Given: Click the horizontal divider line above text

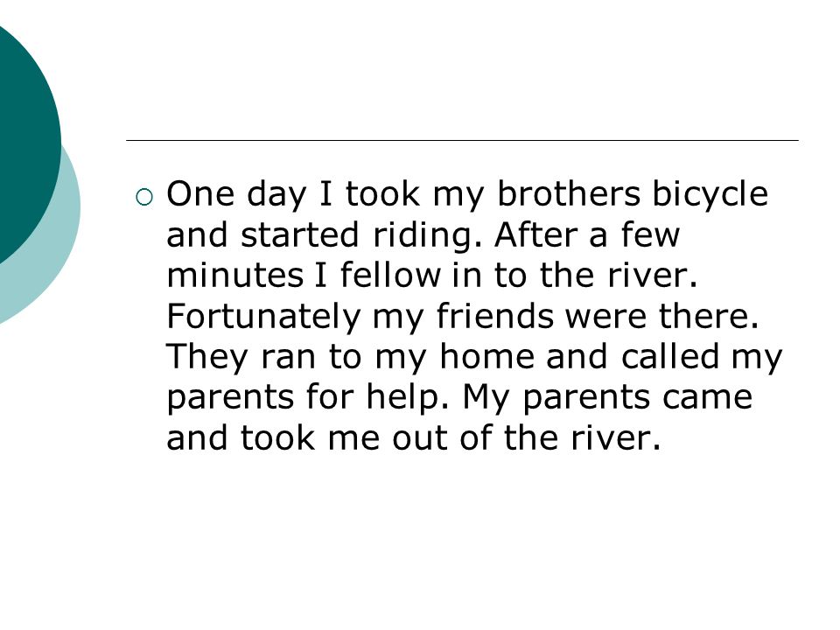Looking at the screenshot, I should (x=462, y=140).
